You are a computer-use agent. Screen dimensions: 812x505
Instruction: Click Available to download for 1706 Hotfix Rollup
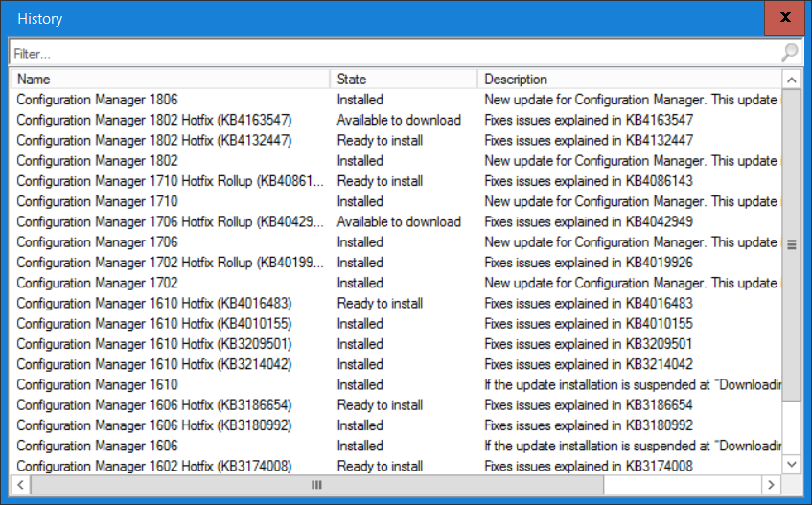click(399, 221)
